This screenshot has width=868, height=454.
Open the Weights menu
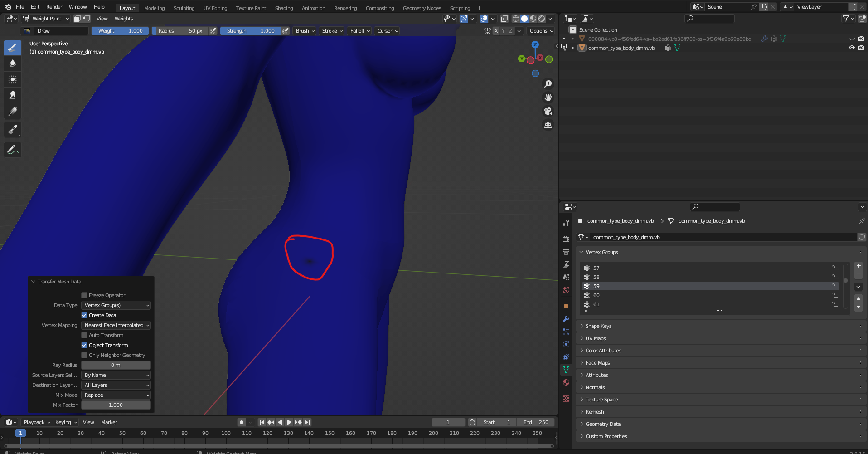click(124, 19)
